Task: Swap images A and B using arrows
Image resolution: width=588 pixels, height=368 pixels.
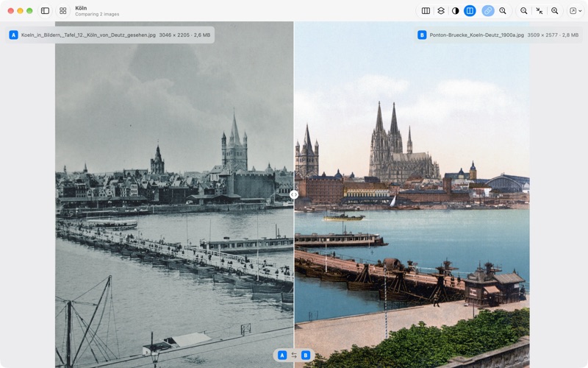Action: coord(294,355)
